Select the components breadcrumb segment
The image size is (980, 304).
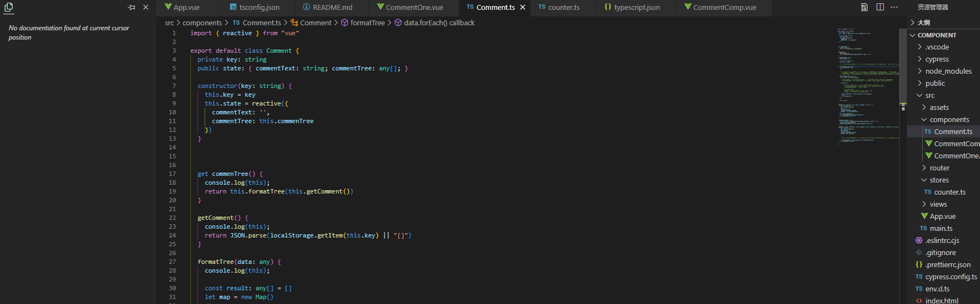pos(202,23)
